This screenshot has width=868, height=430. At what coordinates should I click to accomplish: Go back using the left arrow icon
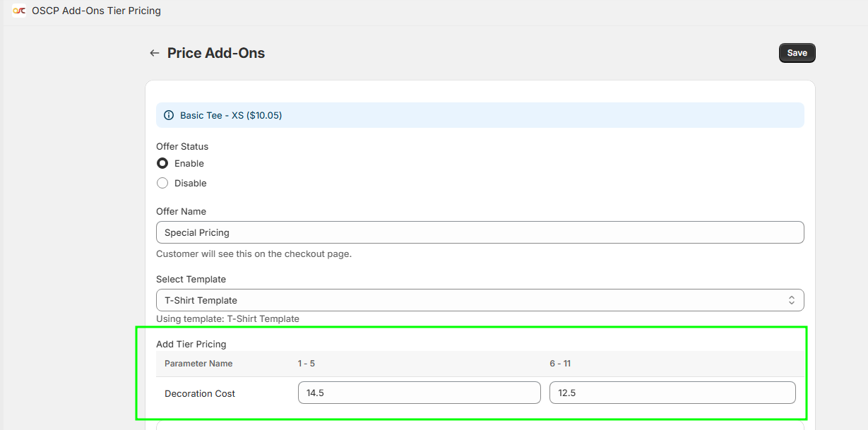coord(154,53)
